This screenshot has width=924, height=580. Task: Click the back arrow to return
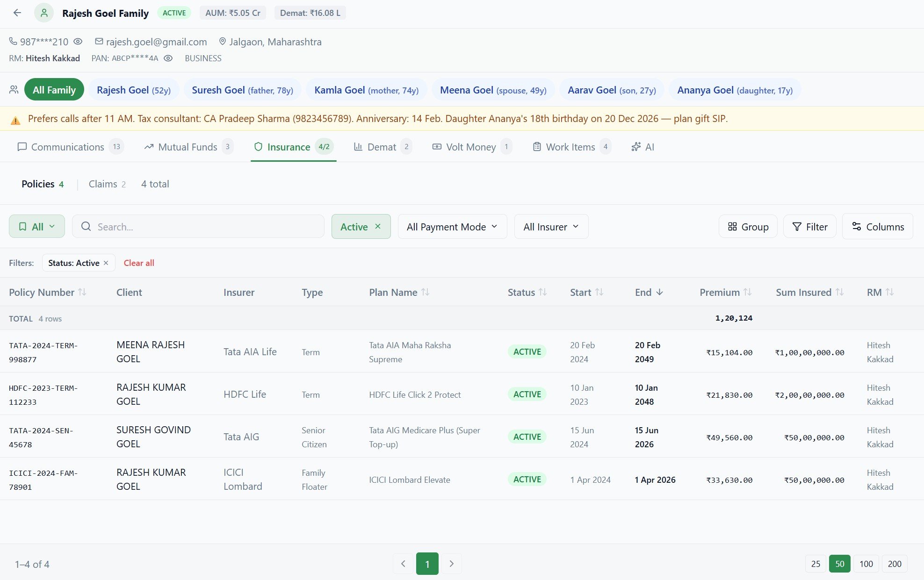coord(17,13)
